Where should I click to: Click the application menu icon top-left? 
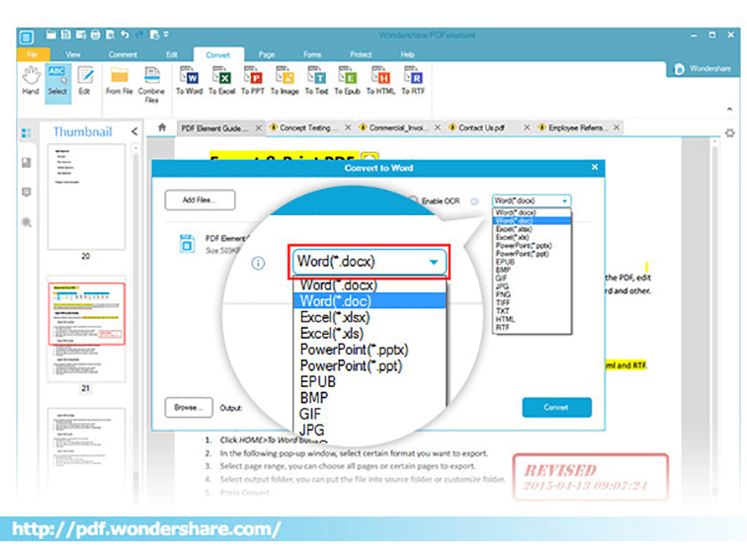pyautogui.click(x=27, y=37)
